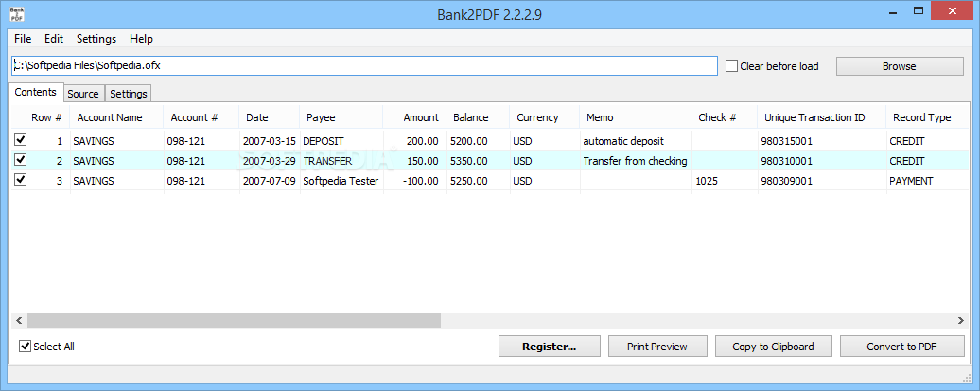
Task: Click the file path input field
Action: tap(364, 65)
